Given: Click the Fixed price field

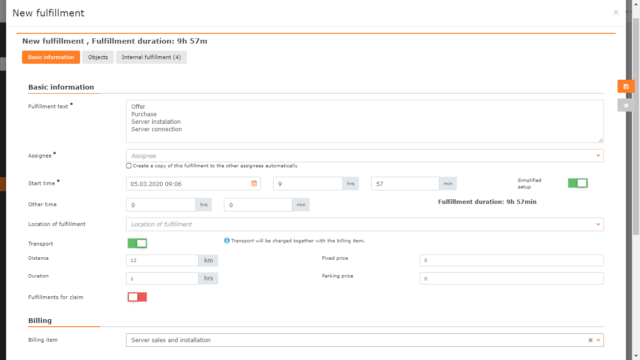Looking at the screenshot, I should click(x=511, y=260).
